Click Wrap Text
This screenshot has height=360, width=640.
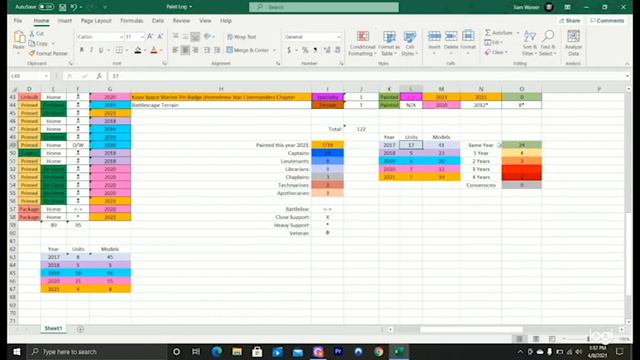(x=242, y=37)
